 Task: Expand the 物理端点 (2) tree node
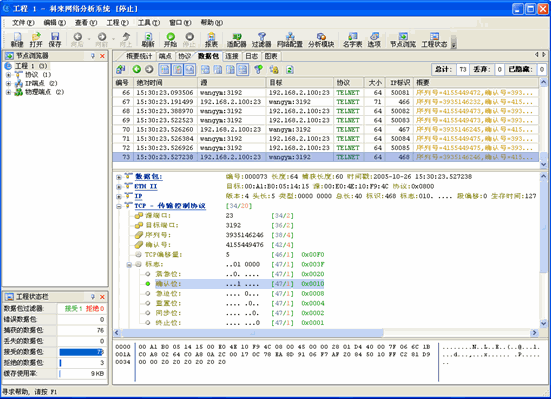(x=8, y=92)
